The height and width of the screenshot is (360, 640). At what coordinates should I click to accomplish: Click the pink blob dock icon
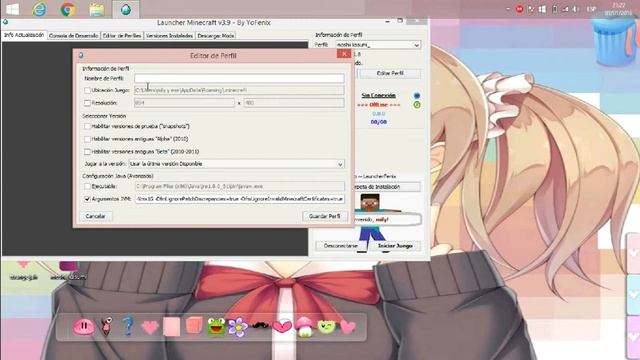pos(84,327)
